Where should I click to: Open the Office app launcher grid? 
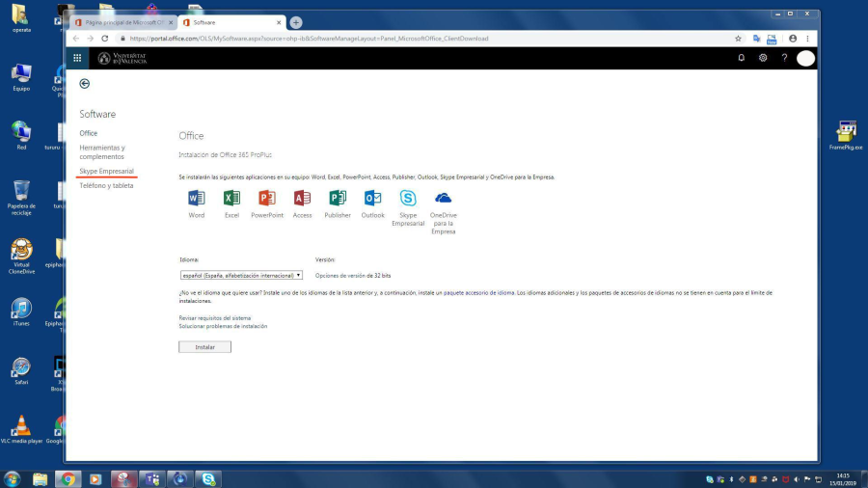[x=77, y=58]
